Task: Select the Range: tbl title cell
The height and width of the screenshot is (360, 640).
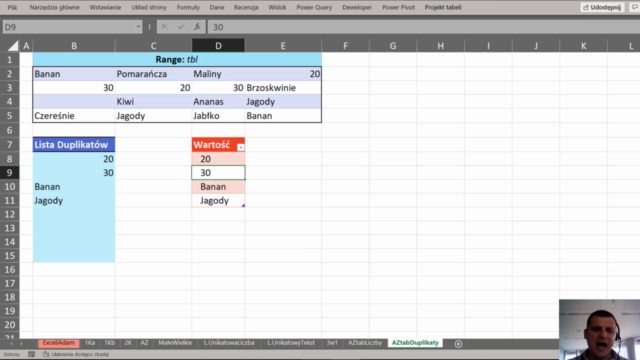Action: [177, 60]
